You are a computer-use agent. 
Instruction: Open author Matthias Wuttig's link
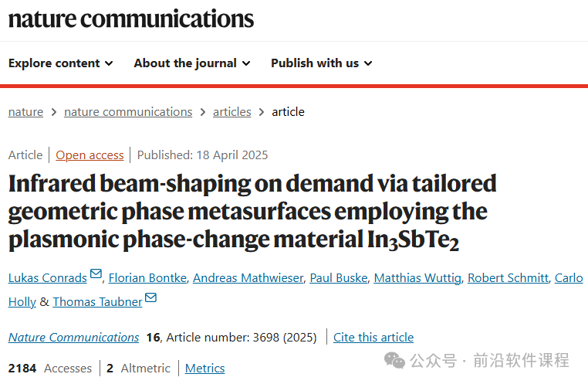click(x=417, y=278)
